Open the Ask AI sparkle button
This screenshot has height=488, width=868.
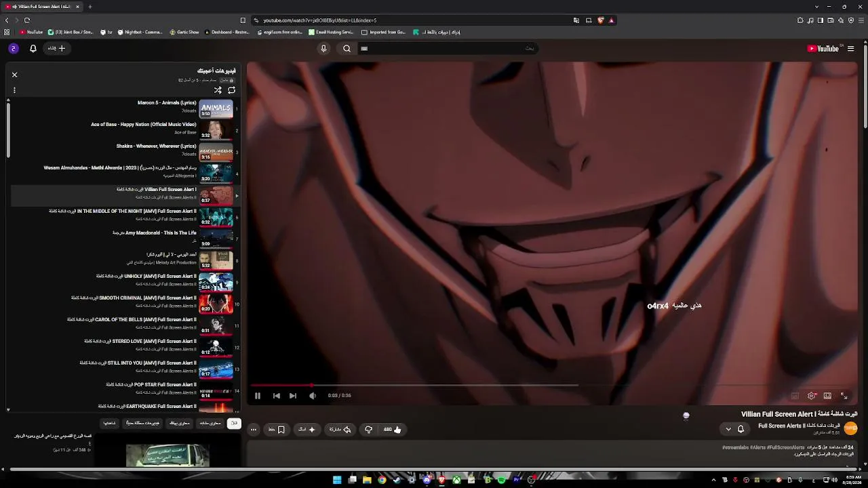tap(307, 429)
